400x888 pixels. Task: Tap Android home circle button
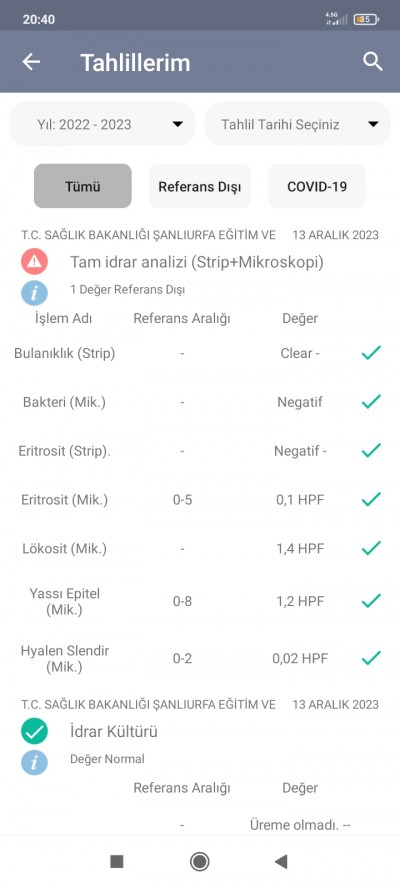[x=199, y=861]
